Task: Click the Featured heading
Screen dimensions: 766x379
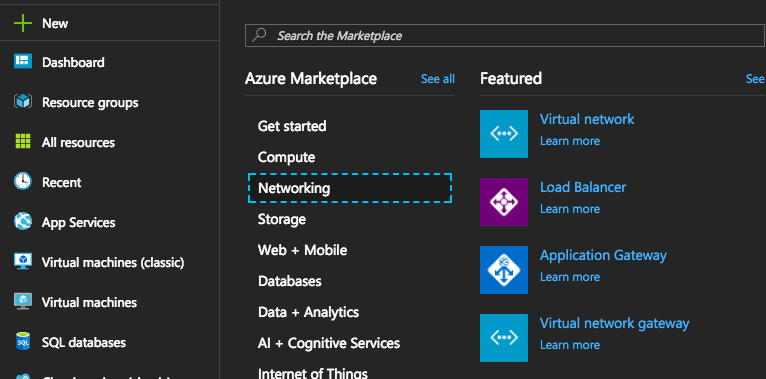Action: pos(511,78)
